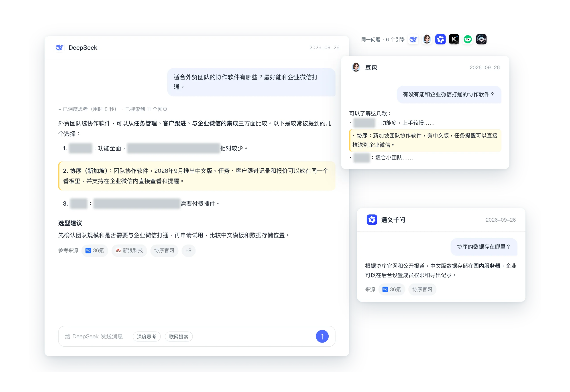Open 协序官网 source in 通义千问 card
This screenshot has width=570, height=392.
coord(422,289)
